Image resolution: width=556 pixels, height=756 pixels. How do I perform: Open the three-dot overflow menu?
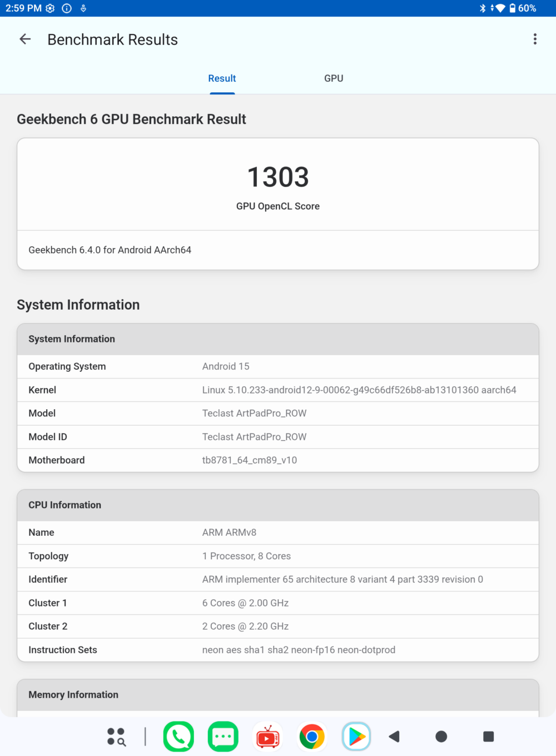tap(535, 39)
